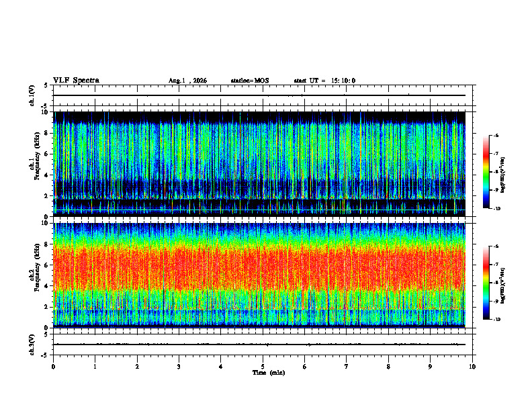The image size is (532, 411).
Task: Click time axis tick label "3"
Action: pos(179,367)
